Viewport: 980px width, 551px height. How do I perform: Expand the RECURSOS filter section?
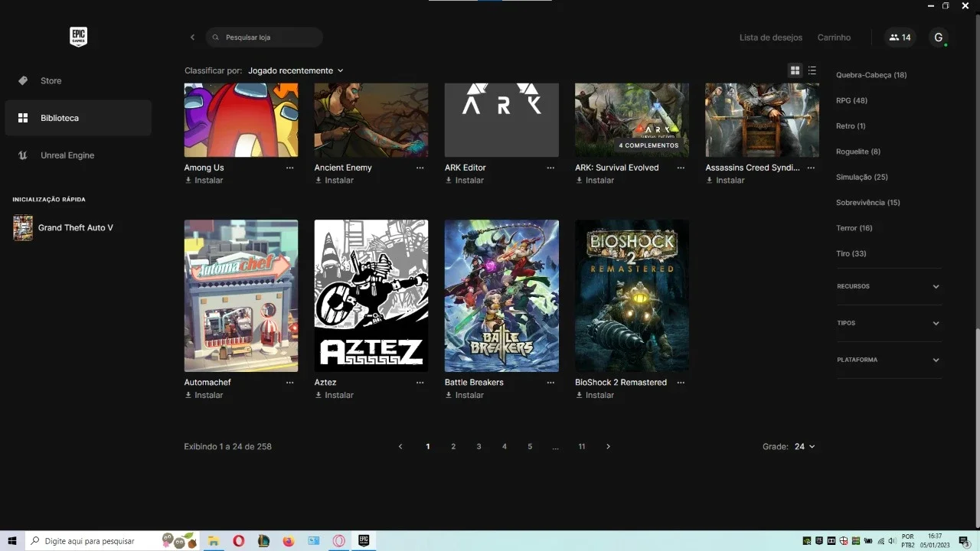coord(889,287)
